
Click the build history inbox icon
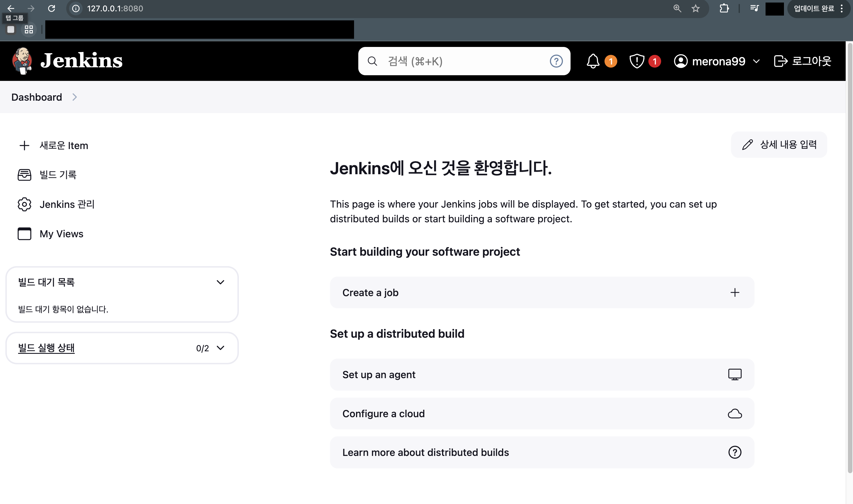(x=24, y=175)
